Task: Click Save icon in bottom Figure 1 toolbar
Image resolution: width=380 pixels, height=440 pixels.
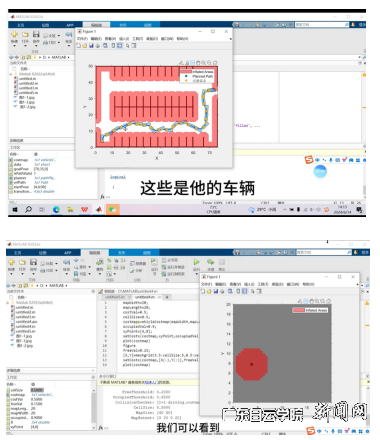Action: (216, 291)
